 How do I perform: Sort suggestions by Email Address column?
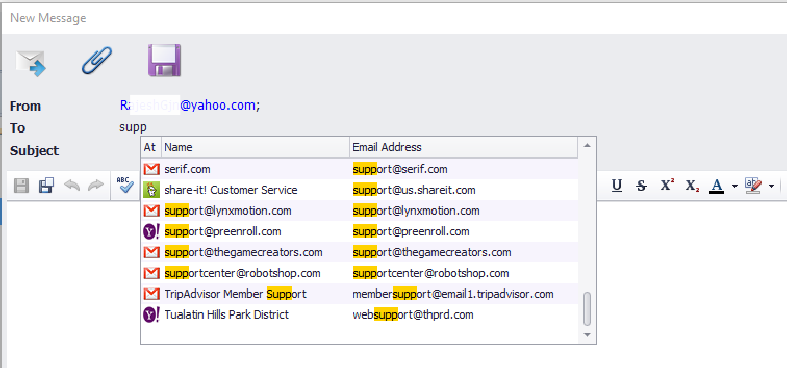(x=463, y=147)
